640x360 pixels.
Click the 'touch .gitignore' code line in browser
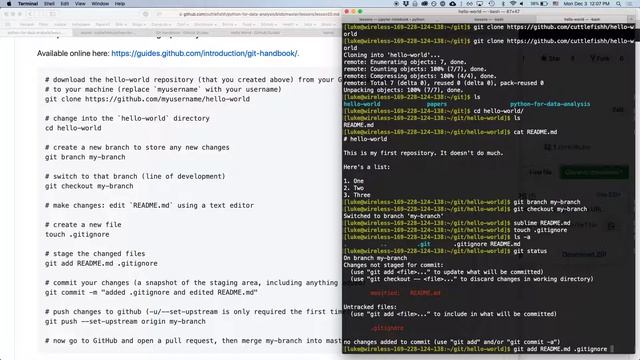[x=77, y=234]
